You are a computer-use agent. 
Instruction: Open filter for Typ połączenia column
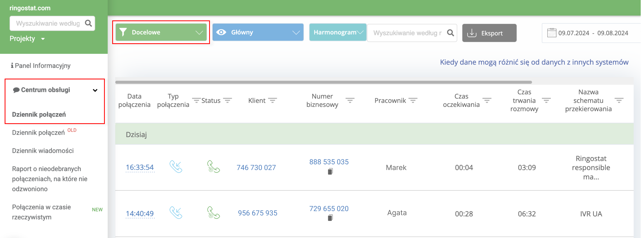pyautogui.click(x=196, y=100)
